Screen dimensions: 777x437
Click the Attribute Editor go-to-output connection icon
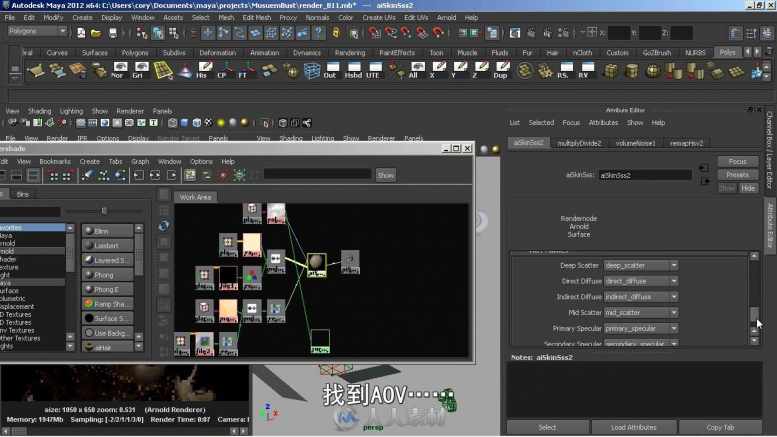pos(704,181)
